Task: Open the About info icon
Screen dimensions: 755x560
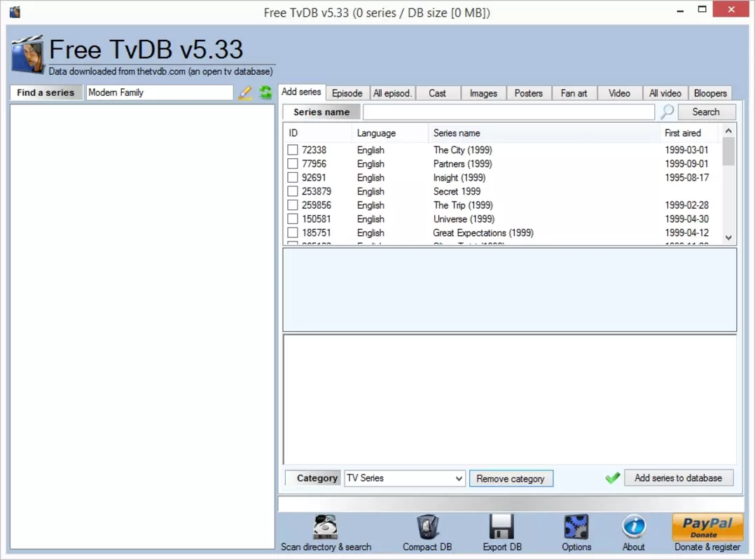Action: click(633, 527)
